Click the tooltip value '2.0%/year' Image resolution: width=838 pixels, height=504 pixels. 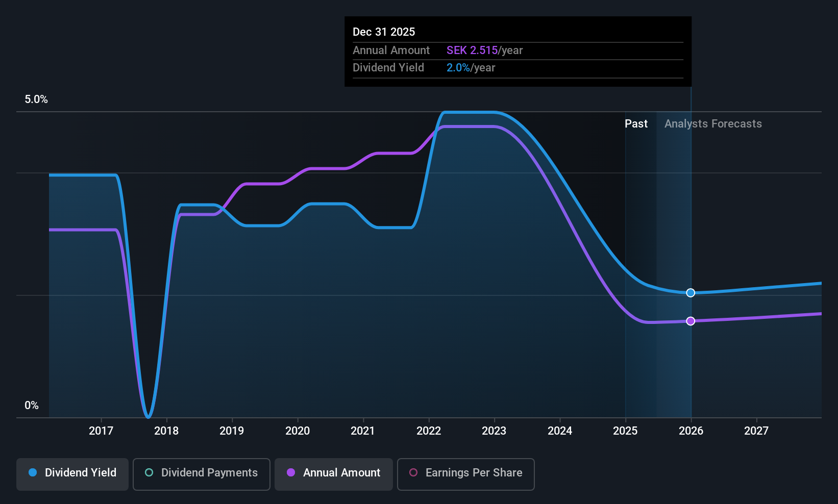coord(471,68)
